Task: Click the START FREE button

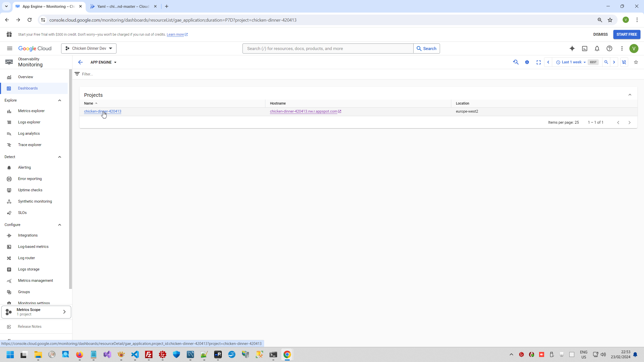Action: point(626,34)
